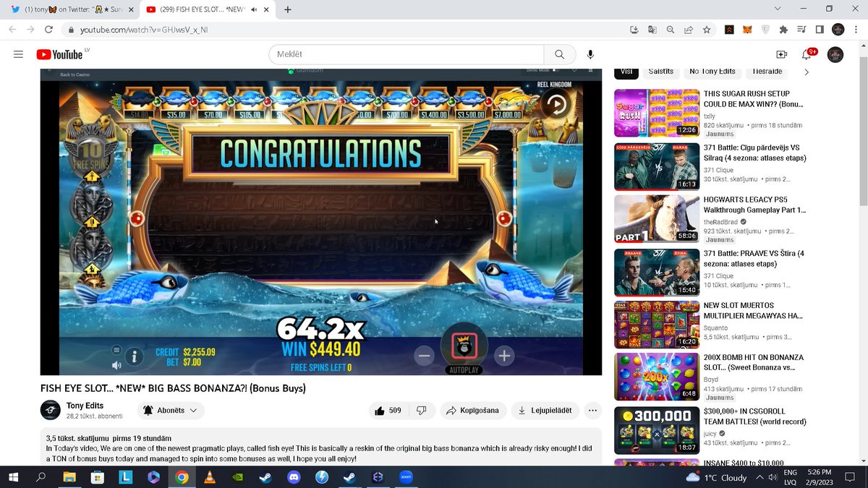
Task: Open 371 Battle PRAAVE VS Štira thumbnail
Action: [657, 273]
